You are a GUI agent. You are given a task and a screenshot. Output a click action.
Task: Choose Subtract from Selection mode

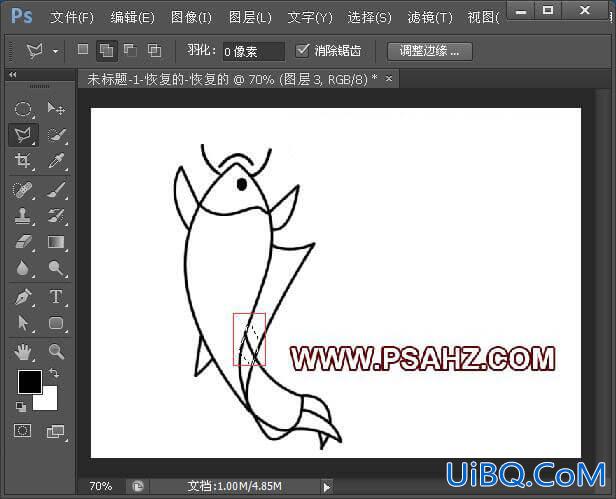click(x=130, y=50)
